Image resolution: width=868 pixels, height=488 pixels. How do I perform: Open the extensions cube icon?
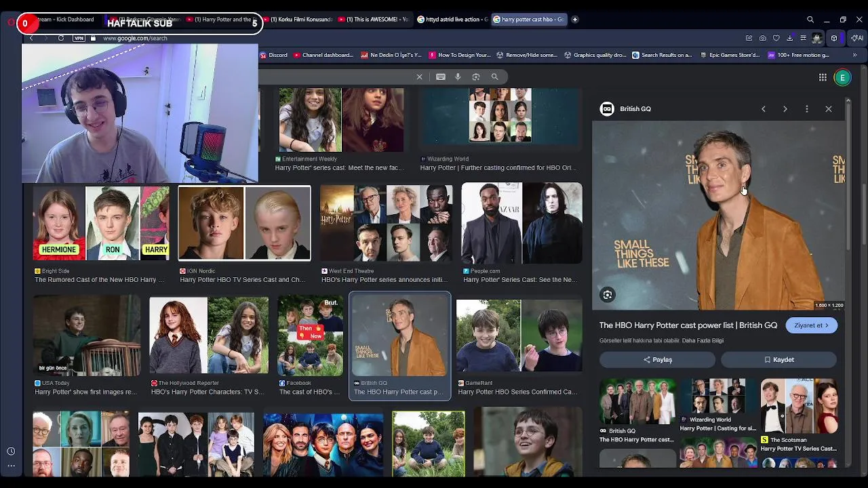click(x=834, y=38)
